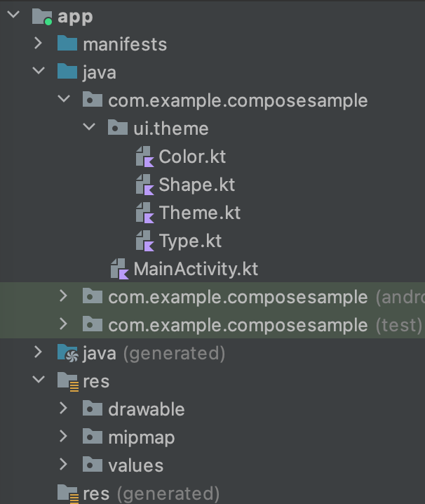The width and height of the screenshot is (425, 504).
Task: Expand the manifests folder
Action: click(x=39, y=43)
